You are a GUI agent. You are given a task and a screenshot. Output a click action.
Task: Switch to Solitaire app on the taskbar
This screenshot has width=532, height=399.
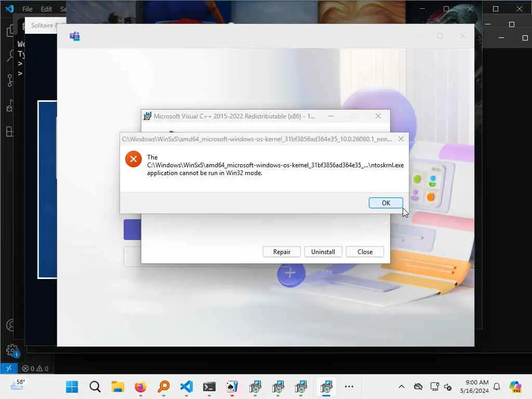232,387
